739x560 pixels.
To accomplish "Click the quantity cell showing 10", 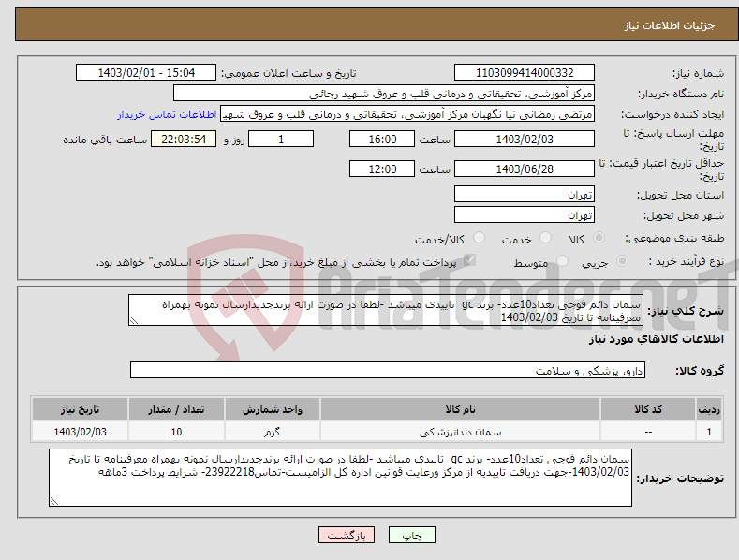I will [176, 432].
